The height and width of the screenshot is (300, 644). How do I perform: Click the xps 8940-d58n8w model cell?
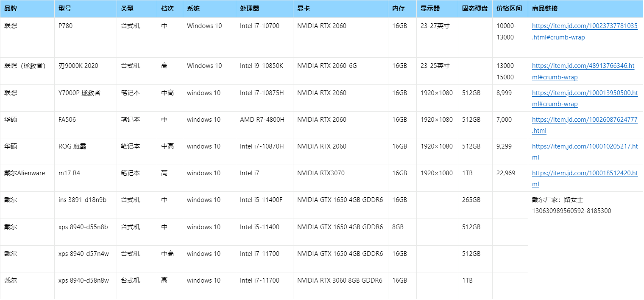coord(84,280)
